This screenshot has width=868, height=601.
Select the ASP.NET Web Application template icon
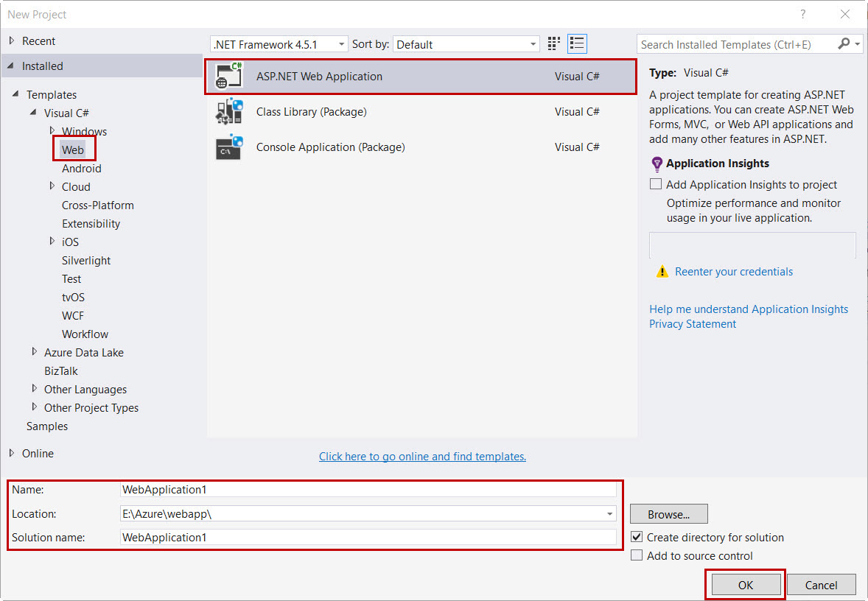(x=228, y=77)
